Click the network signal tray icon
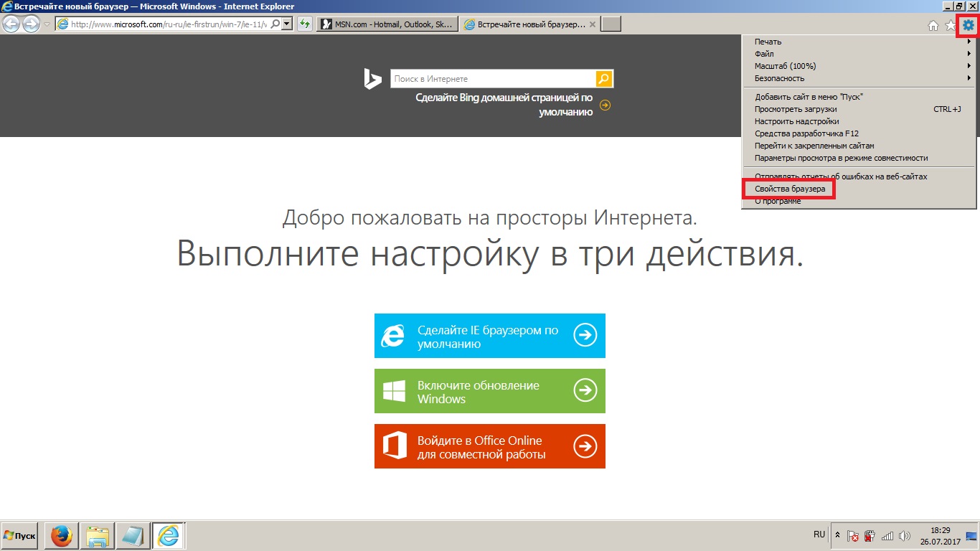 [887, 536]
